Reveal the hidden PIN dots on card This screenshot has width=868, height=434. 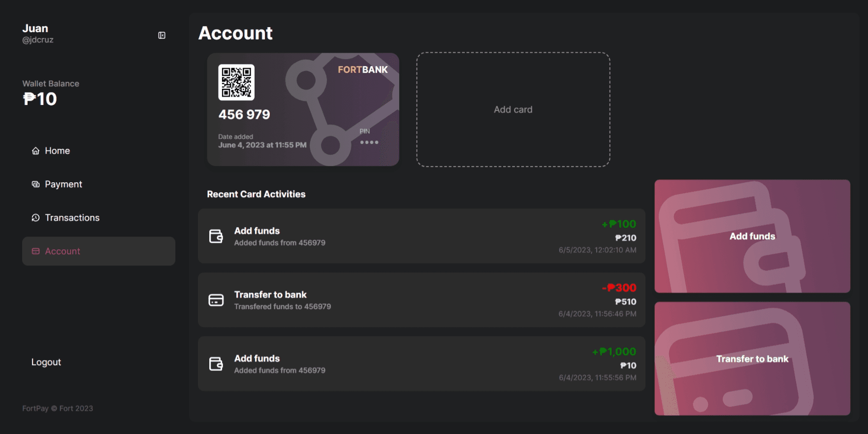pos(369,142)
